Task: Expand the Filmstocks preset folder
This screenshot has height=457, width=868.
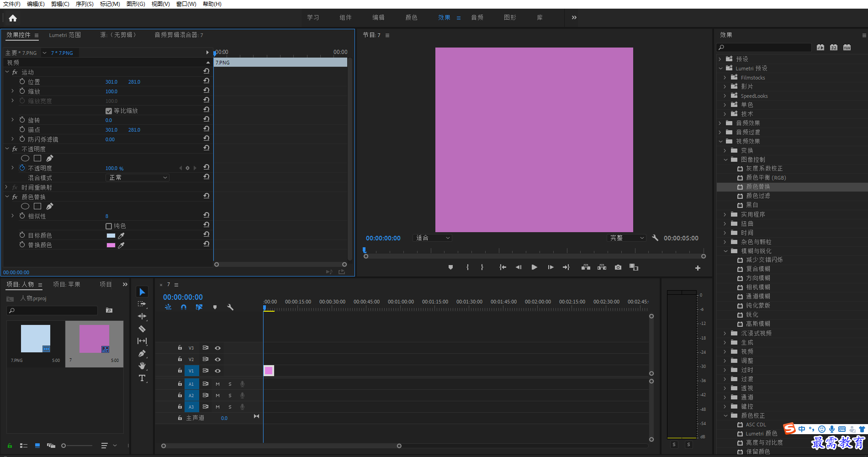Action: pyautogui.click(x=725, y=78)
